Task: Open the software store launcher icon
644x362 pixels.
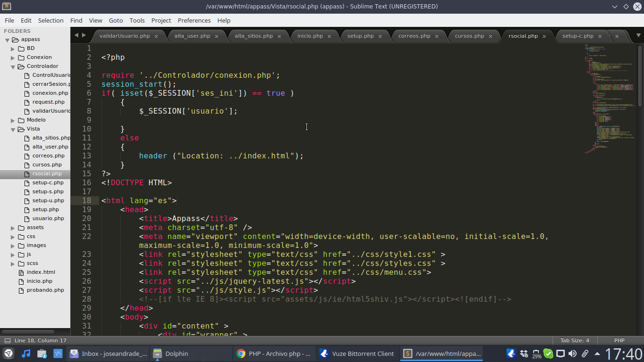Action: click(42, 354)
